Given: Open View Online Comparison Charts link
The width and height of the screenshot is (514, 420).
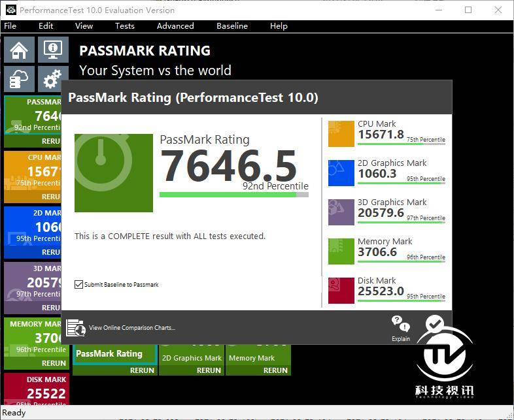Looking at the screenshot, I should (x=132, y=328).
